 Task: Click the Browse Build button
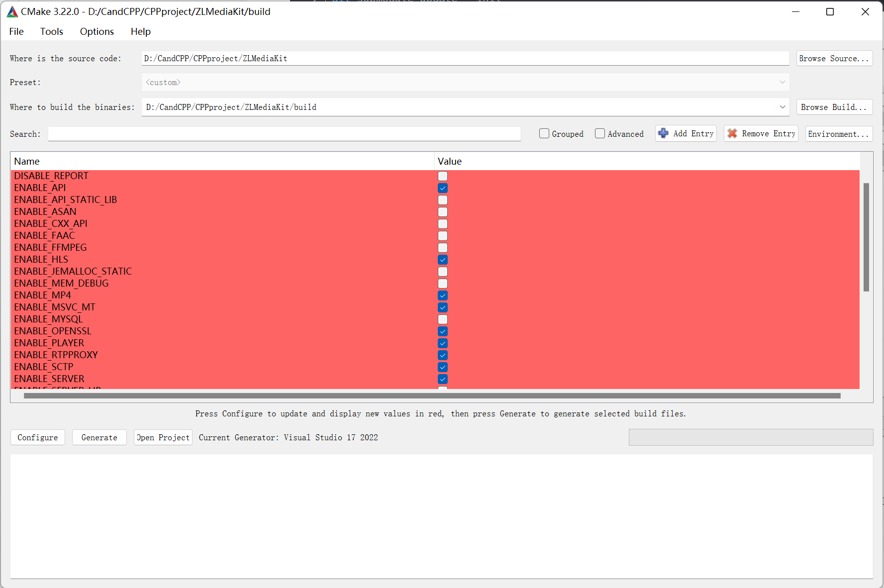(x=834, y=107)
